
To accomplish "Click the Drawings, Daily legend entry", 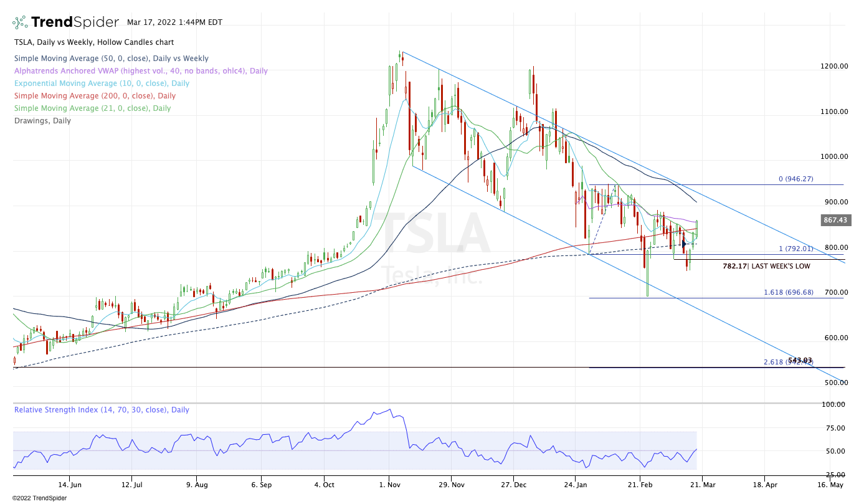I will point(42,121).
